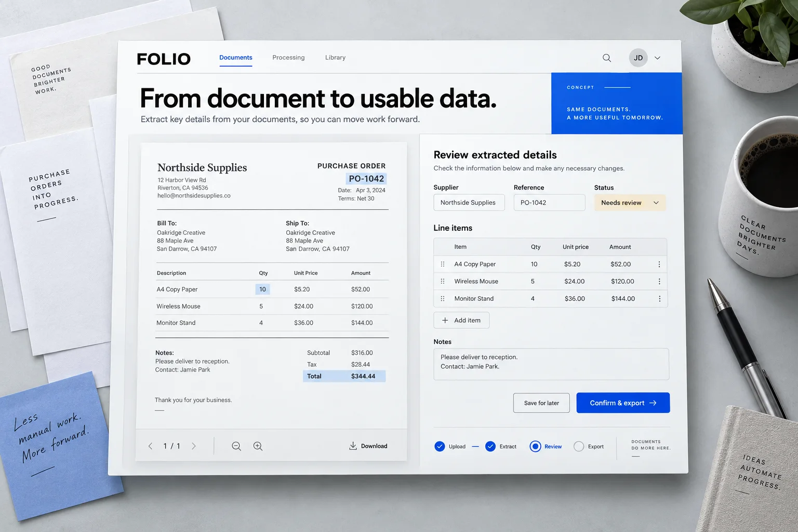Select the Extract step indicator
Viewport: 798px width, 532px height.
pyautogui.click(x=501, y=447)
